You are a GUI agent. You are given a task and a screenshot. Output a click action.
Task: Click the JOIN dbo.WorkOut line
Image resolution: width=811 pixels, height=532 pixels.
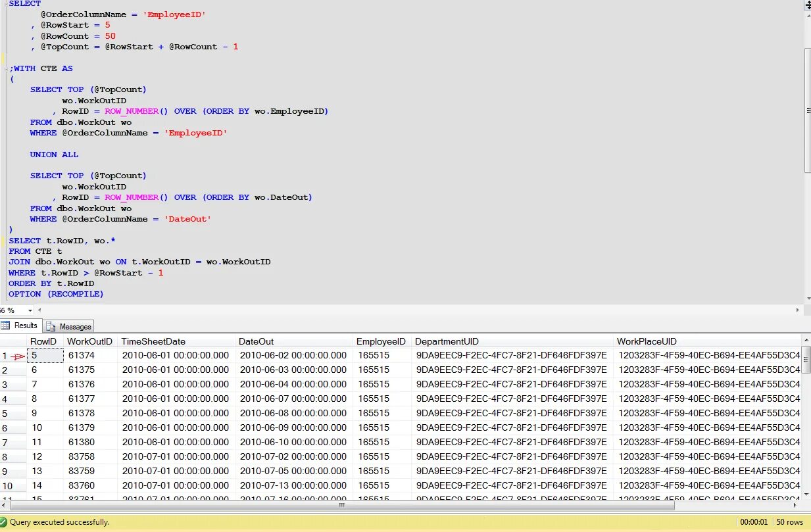139,262
